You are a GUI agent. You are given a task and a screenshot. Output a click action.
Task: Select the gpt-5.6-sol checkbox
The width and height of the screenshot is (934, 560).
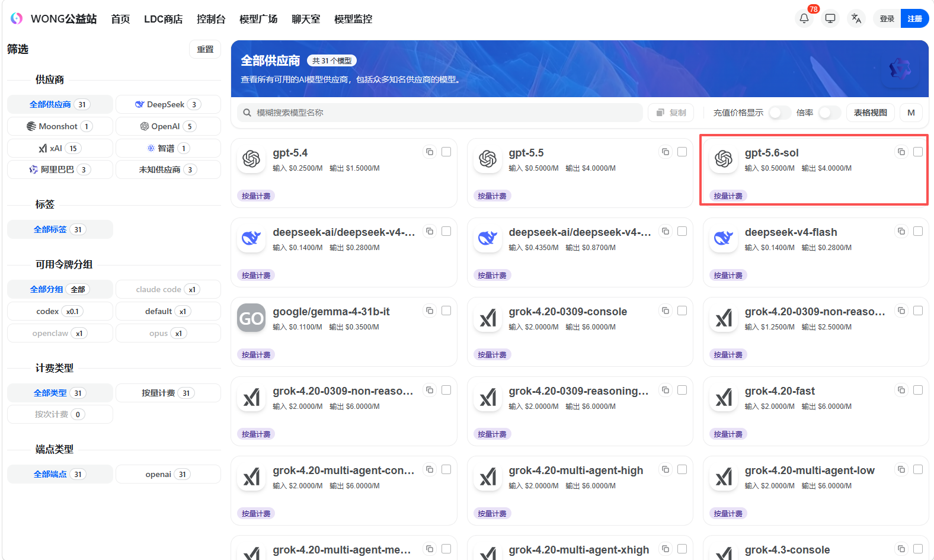pyautogui.click(x=918, y=152)
